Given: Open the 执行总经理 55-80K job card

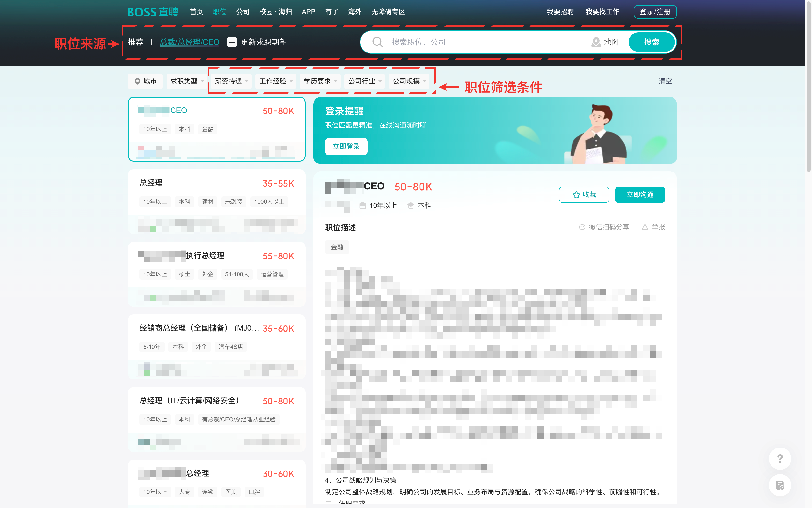Looking at the screenshot, I should (217, 274).
